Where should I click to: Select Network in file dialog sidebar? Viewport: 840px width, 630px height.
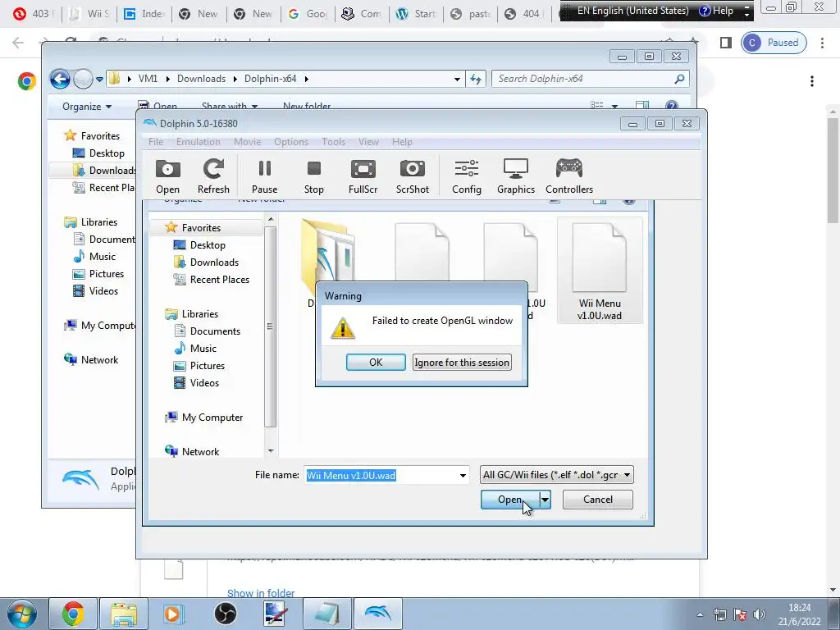pos(200,452)
